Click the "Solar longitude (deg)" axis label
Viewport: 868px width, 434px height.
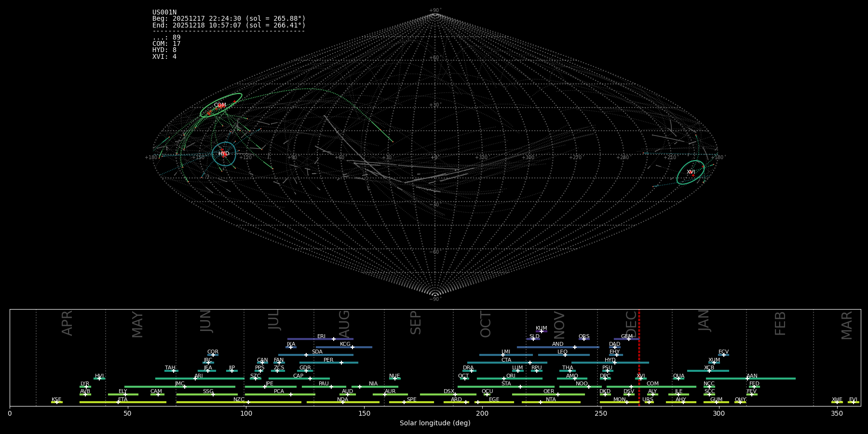click(435, 423)
